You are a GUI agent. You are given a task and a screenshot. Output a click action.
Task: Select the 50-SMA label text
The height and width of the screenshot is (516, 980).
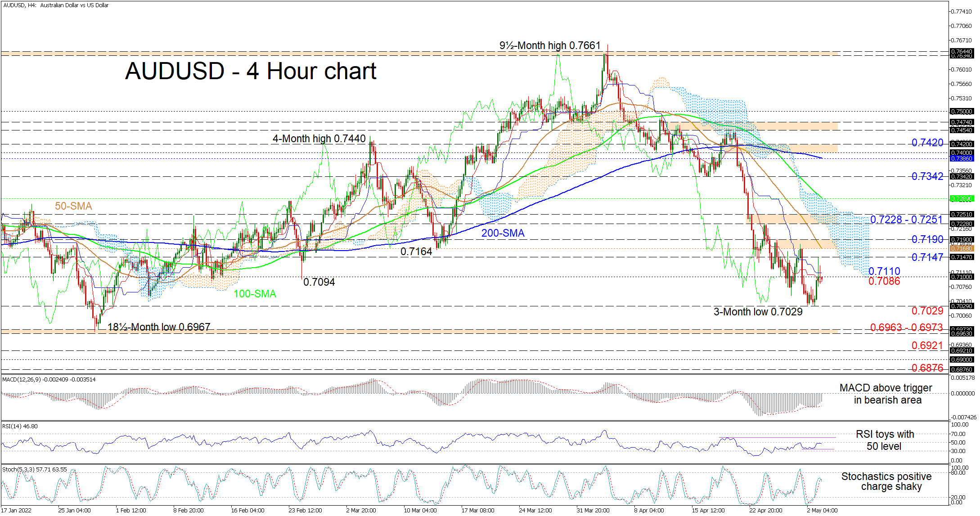tap(73, 206)
